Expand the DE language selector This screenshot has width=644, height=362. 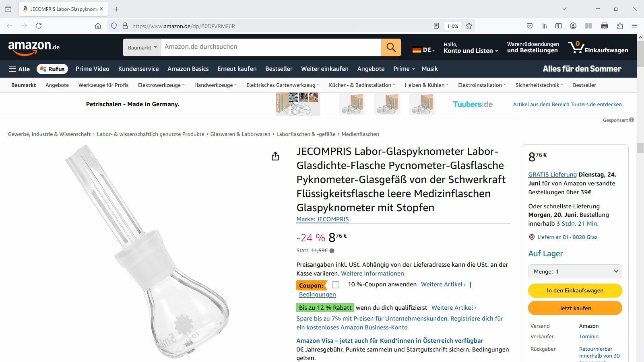[423, 50]
